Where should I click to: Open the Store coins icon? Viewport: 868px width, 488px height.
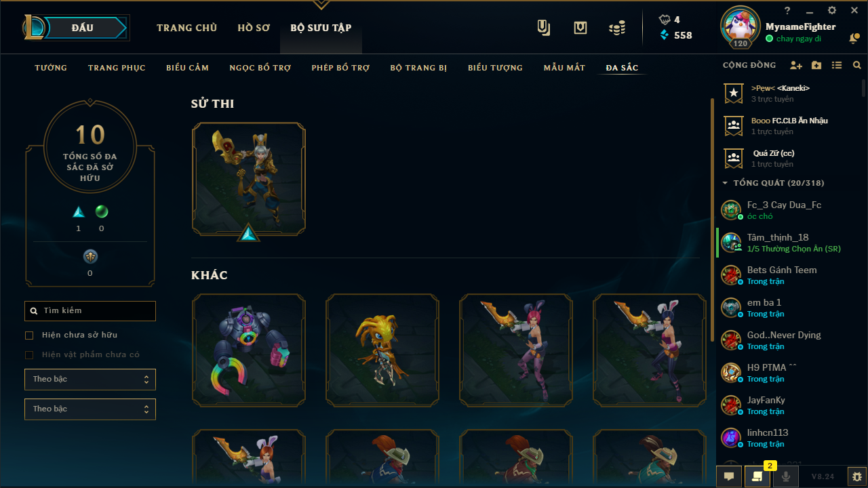tap(616, 28)
